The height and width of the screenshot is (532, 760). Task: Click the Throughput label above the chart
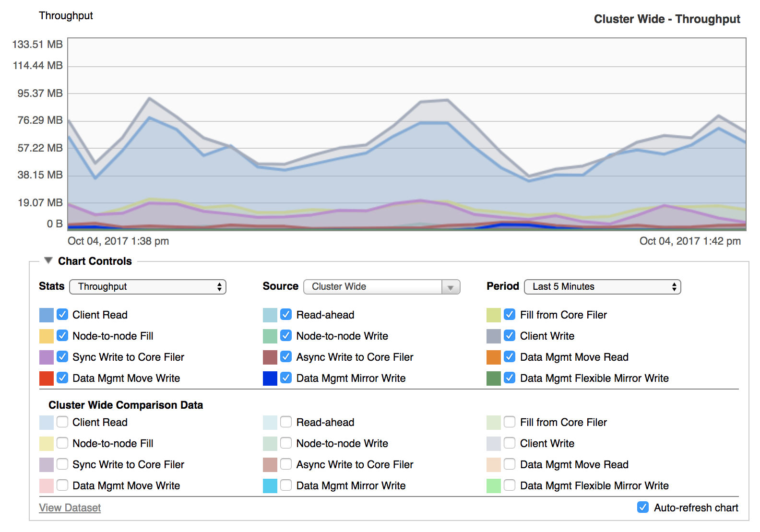click(66, 15)
